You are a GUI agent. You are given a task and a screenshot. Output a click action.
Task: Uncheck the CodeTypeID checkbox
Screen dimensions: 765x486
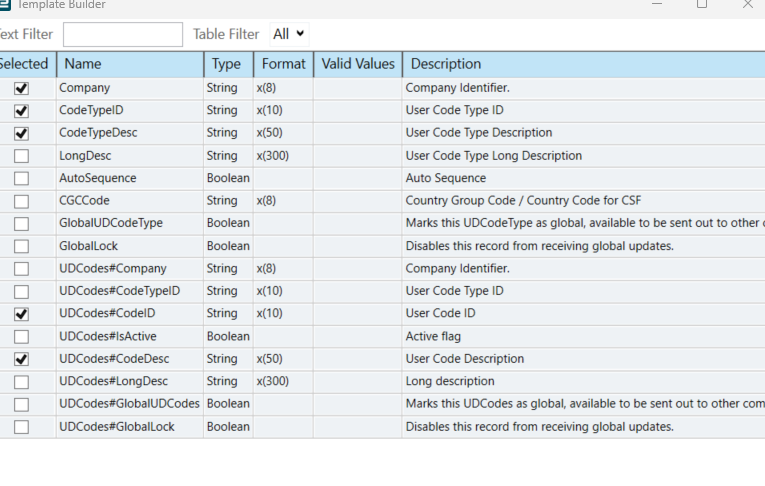pyautogui.click(x=21, y=111)
